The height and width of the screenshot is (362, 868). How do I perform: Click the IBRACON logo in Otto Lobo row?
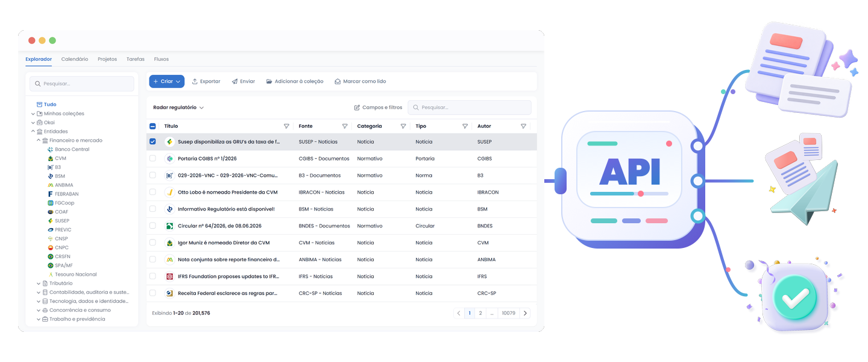point(169,192)
